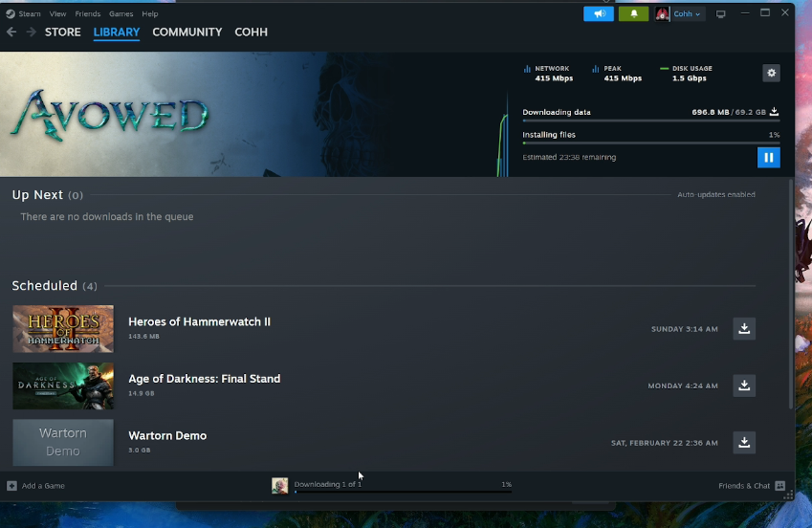Click the 14.9 GB size text
The image size is (812, 528).
(142, 393)
